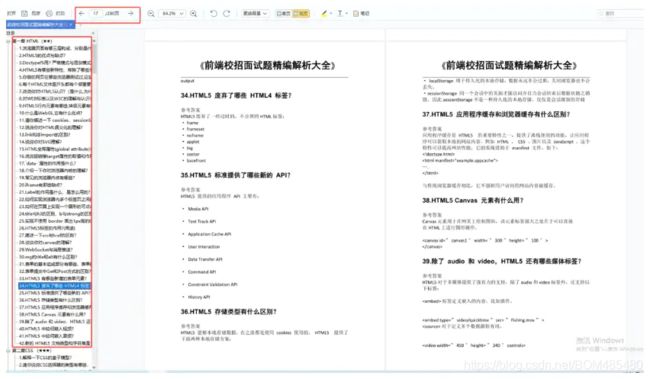Open outline item 20 about iframe
Viewport: 650px width, 379px height.
pos(40,185)
